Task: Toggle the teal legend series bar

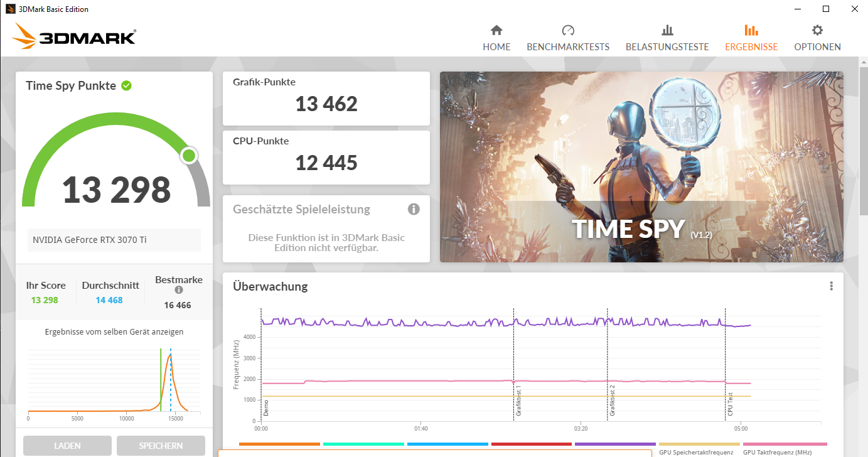Action: (363, 444)
